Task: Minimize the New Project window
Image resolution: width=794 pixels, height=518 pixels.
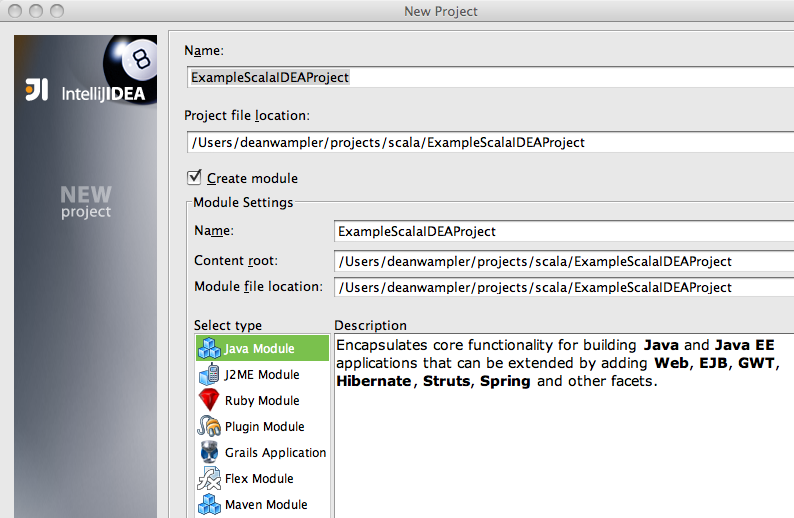Action: pos(36,11)
